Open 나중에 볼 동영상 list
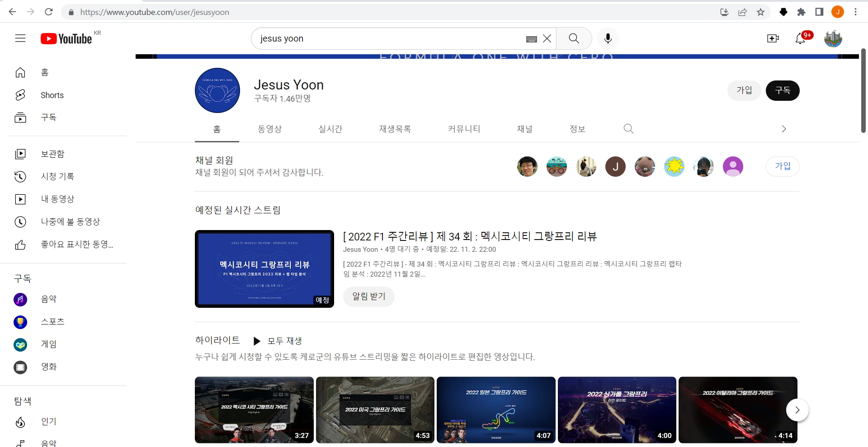This screenshot has width=868, height=447. pos(63,221)
